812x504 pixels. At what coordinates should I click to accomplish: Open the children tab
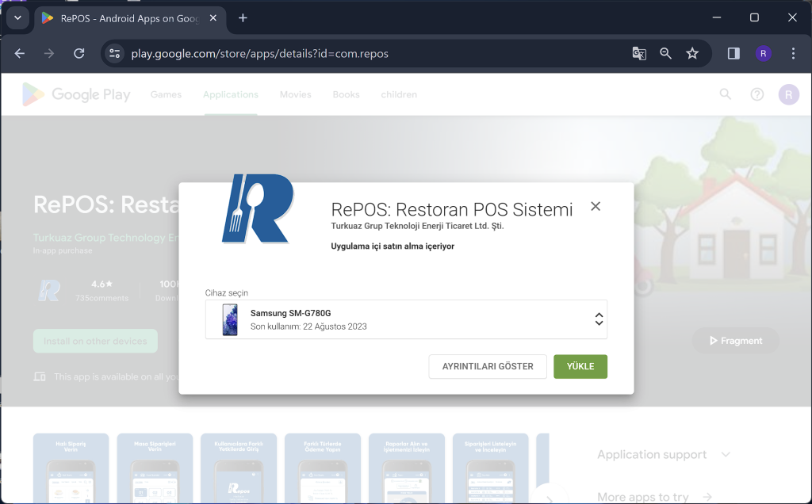tap(399, 94)
